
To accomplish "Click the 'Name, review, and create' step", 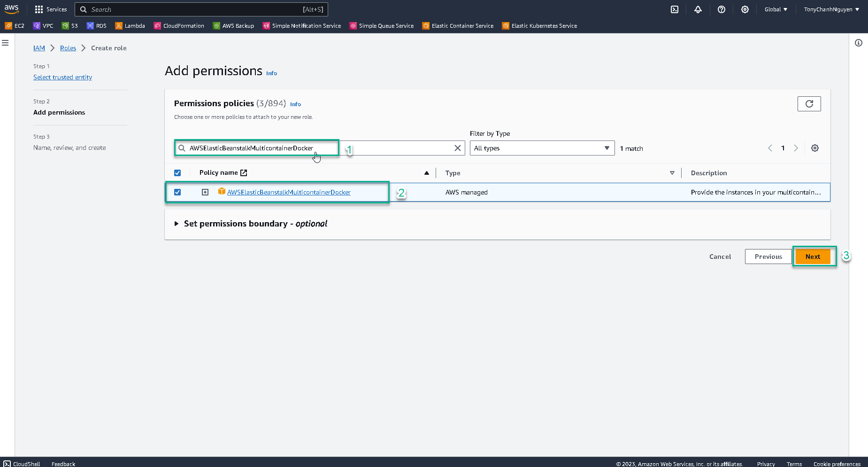I will pyautogui.click(x=69, y=148).
